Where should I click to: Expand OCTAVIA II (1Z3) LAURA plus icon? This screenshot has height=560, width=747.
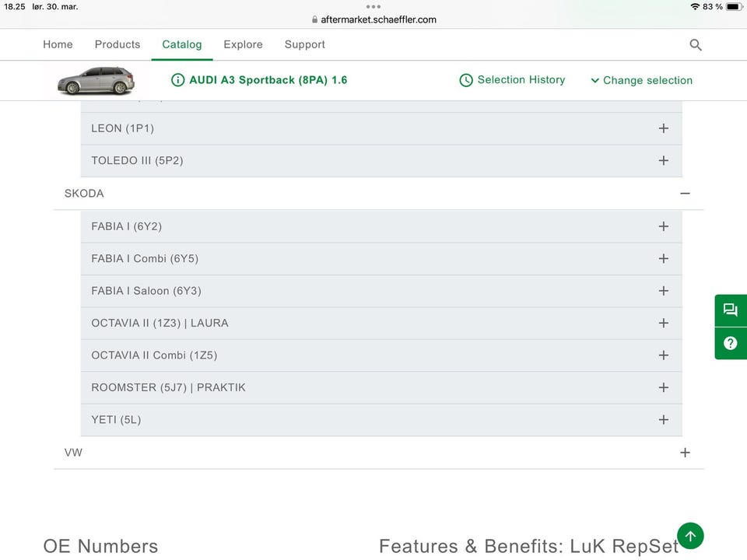663,323
